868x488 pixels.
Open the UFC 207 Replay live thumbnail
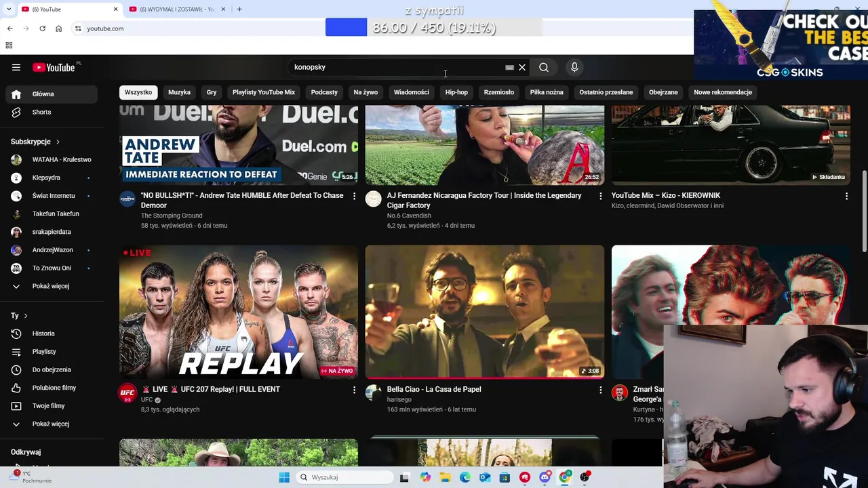point(239,312)
